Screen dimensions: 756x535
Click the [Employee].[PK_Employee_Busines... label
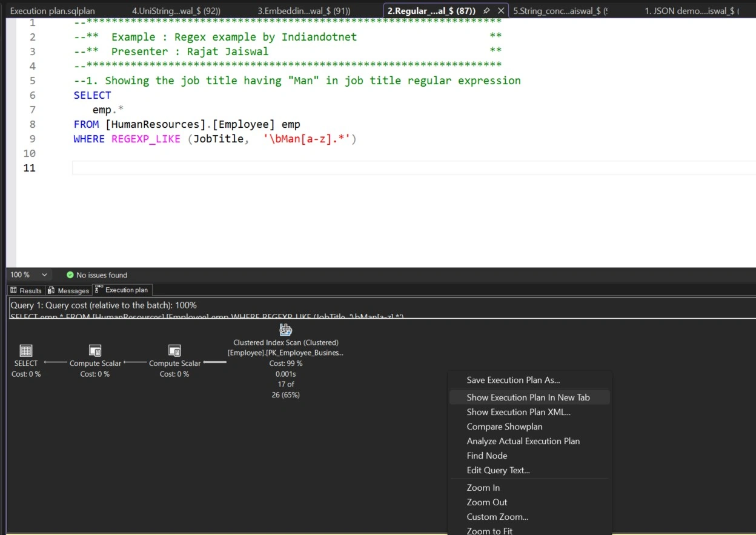tap(286, 353)
